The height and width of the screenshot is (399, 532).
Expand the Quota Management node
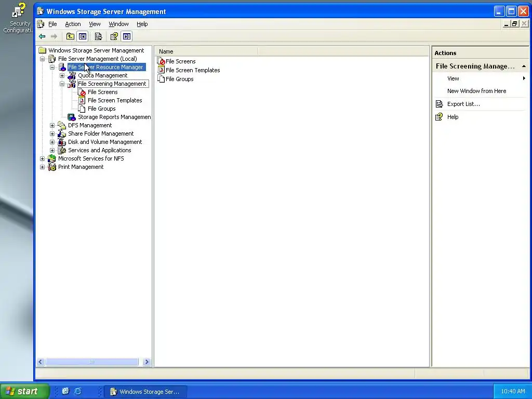pos(62,75)
